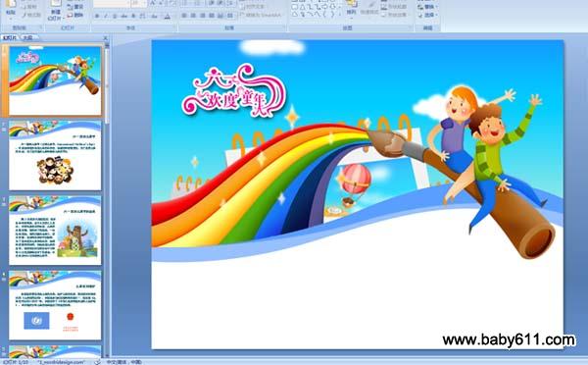588x365 pixels.
Task: Close the slide thumbnail pane
Action: [106, 38]
